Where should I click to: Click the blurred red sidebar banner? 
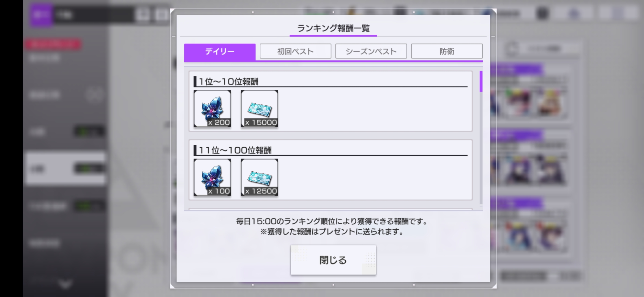(x=53, y=44)
